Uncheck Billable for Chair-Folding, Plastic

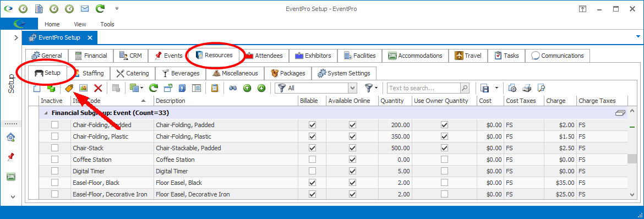coord(313,136)
